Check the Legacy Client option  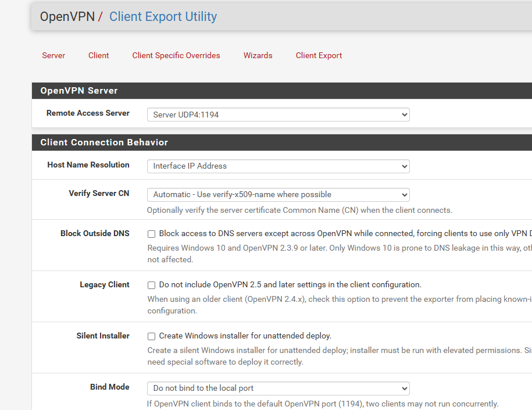(x=151, y=285)
